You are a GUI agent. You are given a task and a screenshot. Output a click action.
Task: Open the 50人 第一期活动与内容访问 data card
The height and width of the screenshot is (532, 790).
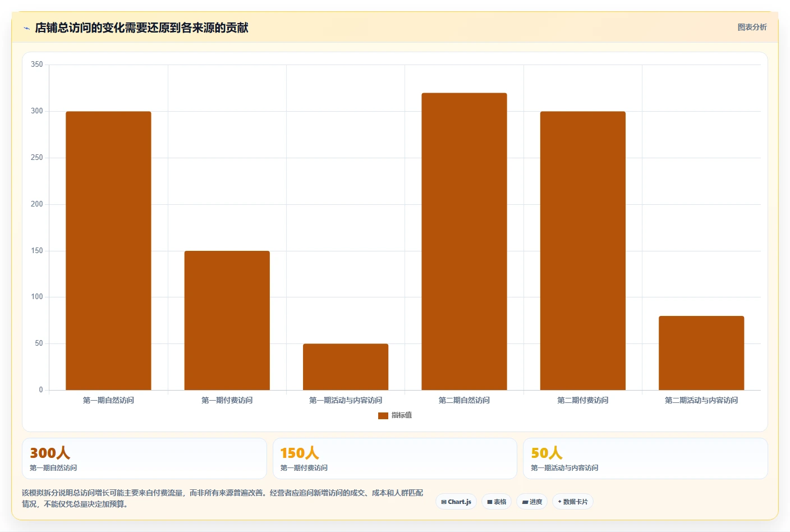tap(645, 458)
